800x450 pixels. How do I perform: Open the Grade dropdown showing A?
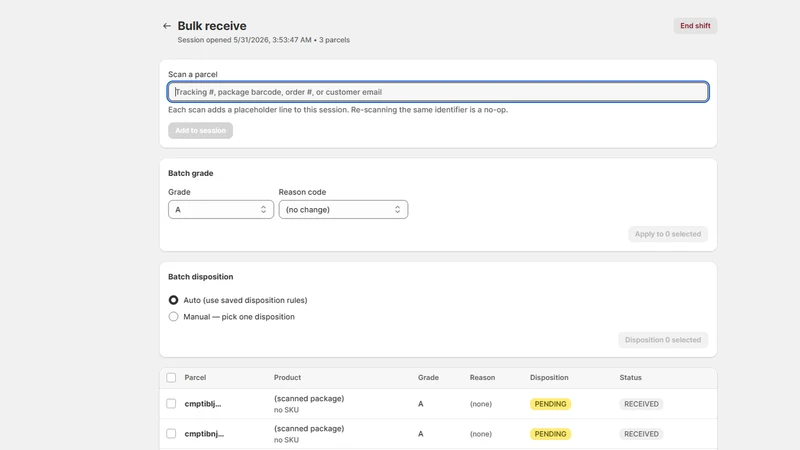click(221, 210)
